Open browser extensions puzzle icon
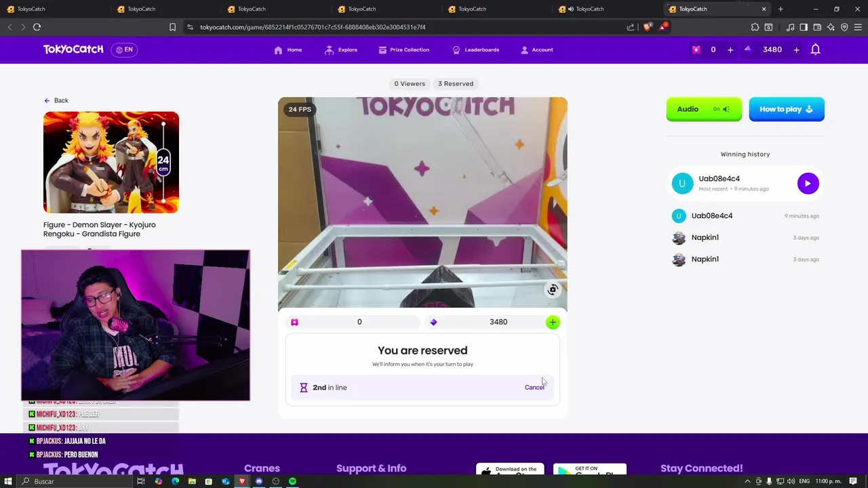Viewport: 868px width, 488px height. tap(755, 27)
